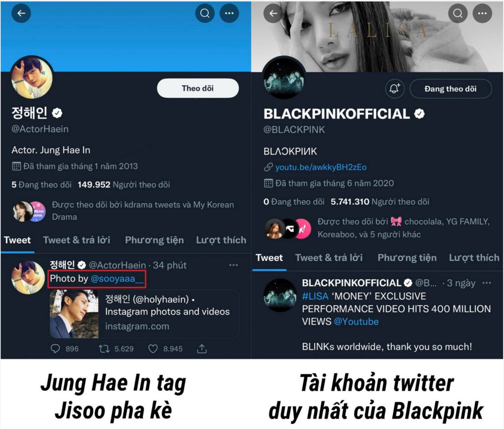
Task: Open the Lượt thích tab on BLACKPINK profile
Action: pyautogui.click(x=474, y=257)
